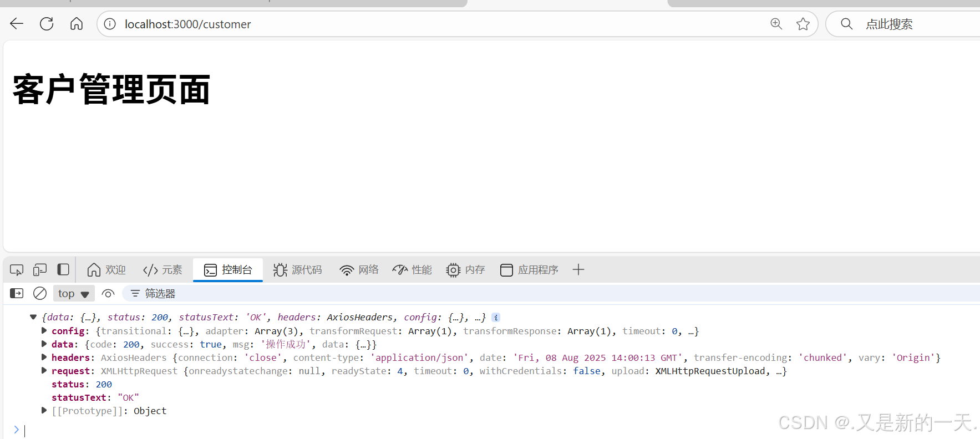Go back to the previous page
This screenshot has width=980, height=439.
(x=17, y=24)
